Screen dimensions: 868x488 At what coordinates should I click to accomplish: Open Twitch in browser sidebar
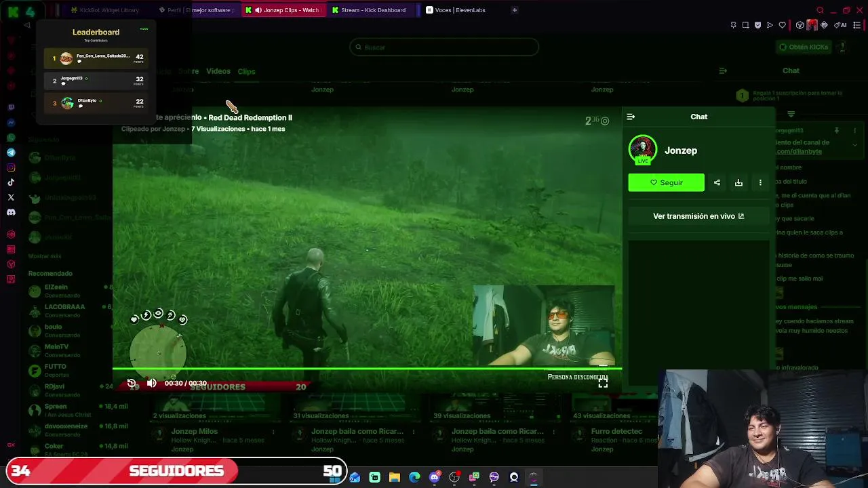pos(11,108)
